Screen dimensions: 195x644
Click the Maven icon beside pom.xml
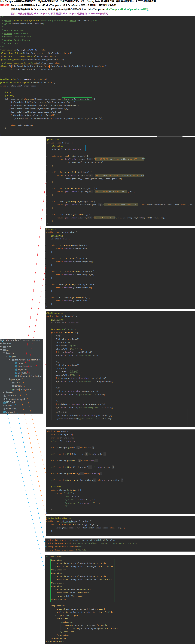coord(5,412)
